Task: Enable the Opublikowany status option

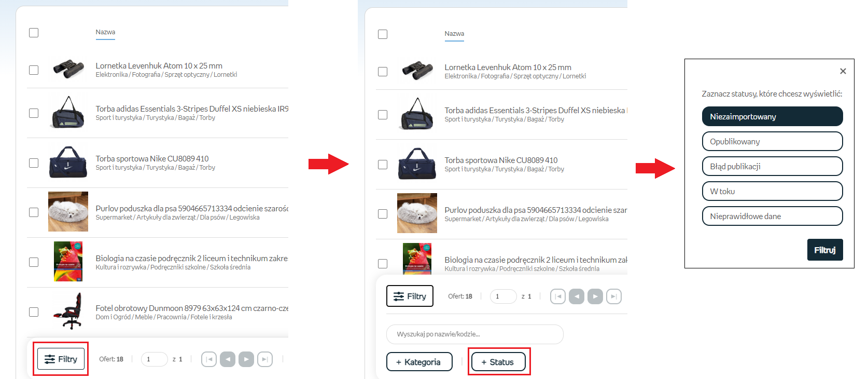Action: click(772, 141)
